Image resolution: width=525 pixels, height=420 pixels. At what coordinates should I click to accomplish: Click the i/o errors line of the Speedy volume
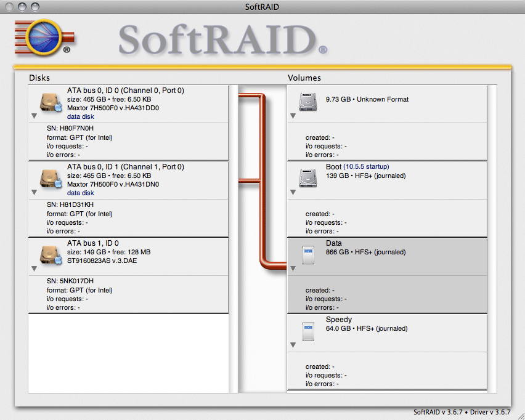click(x=322, y=384)
